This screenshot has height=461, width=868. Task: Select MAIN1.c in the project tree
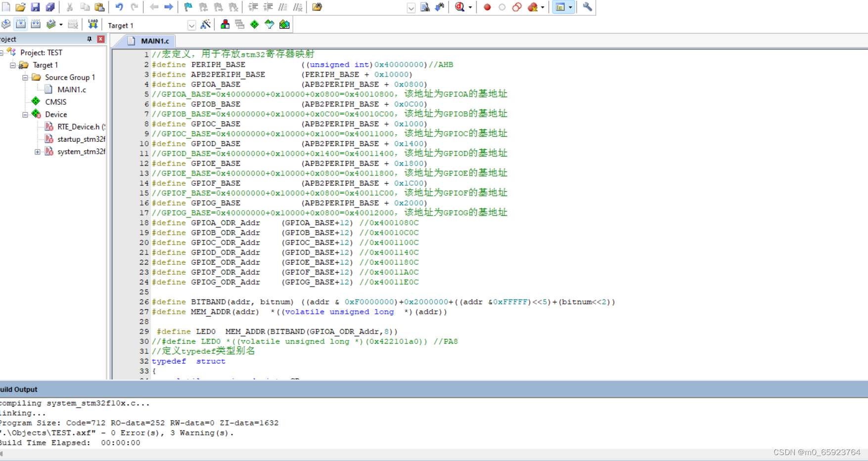[72, 89]
